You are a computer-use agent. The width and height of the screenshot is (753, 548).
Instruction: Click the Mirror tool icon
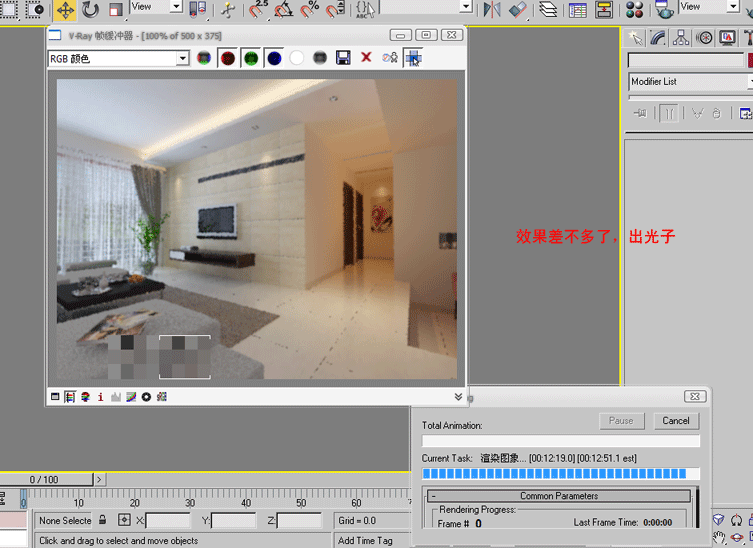[x=492, y=10]
